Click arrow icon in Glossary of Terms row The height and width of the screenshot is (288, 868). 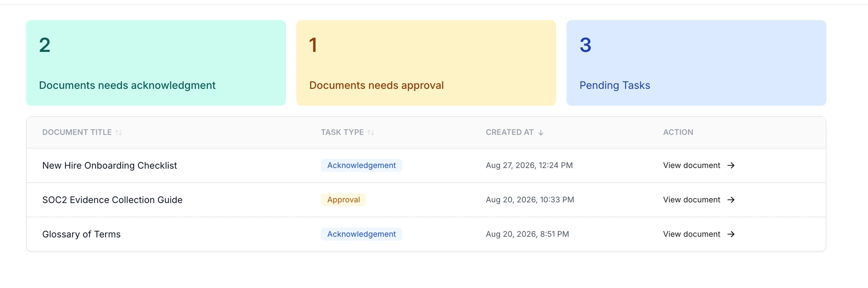click(731, 234)
